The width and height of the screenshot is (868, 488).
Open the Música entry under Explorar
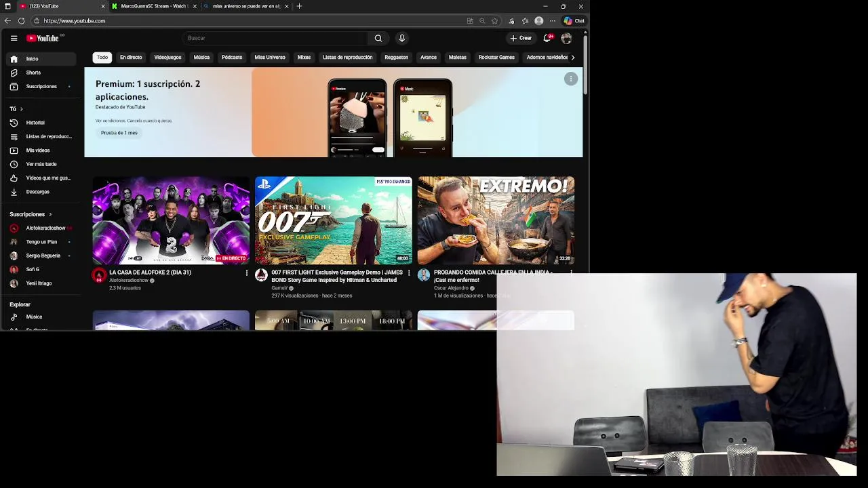point(42,317)
